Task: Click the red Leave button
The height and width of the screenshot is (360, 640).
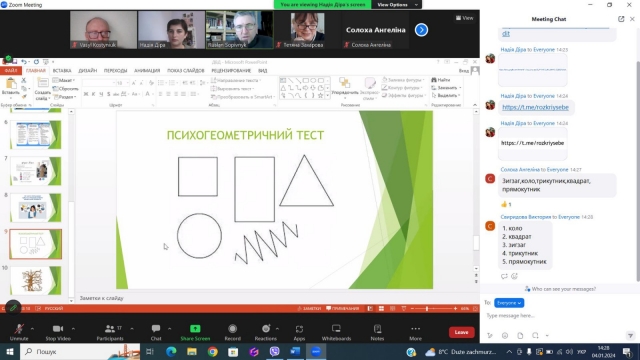Action: tap(461, 332)
